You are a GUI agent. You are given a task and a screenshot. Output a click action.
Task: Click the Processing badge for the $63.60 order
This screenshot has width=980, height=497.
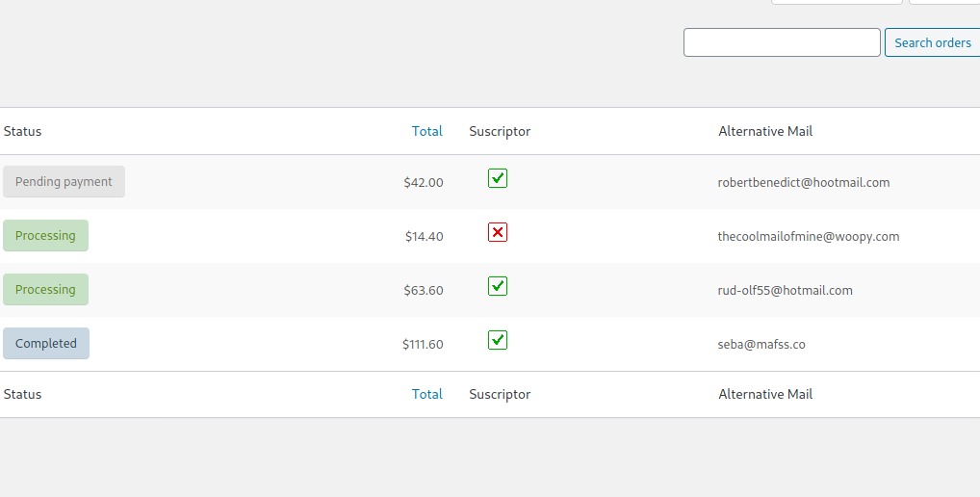pos(45,290)
